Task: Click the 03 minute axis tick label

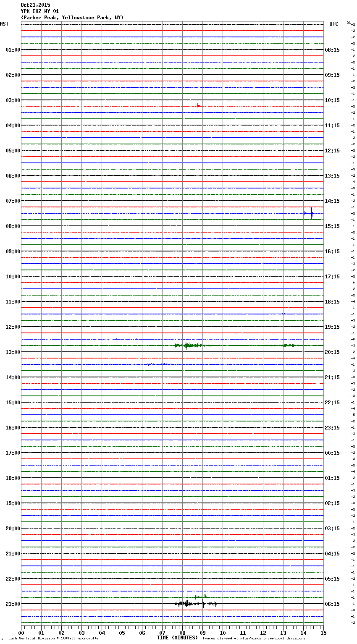Action: click(x=81, y=633)
